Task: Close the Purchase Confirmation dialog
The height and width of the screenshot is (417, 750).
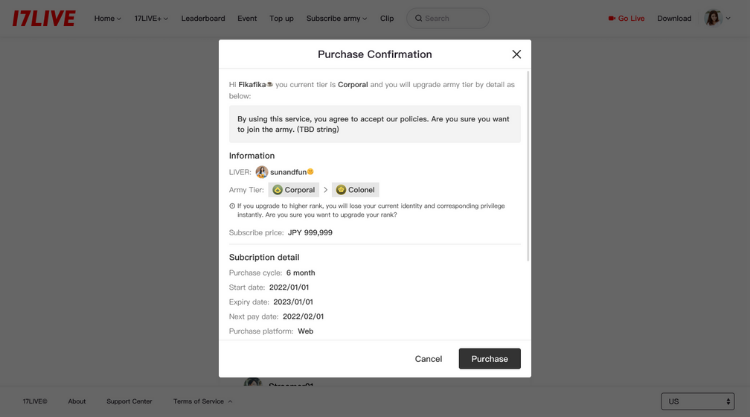Action: click(x=516, y=54)
